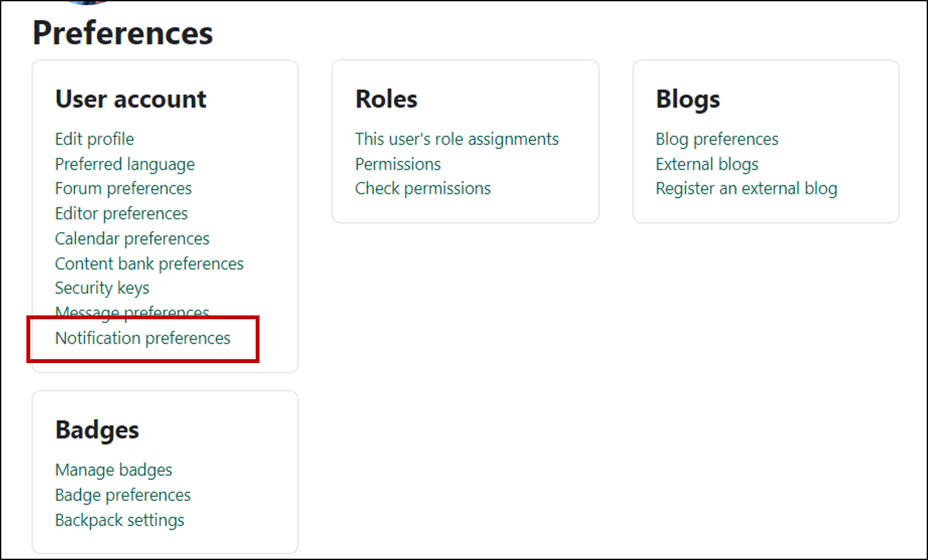Image resolution: width=928 pixels, height=560 pixels.
Task: Register an external blog
Action: (x=746, y=188)
